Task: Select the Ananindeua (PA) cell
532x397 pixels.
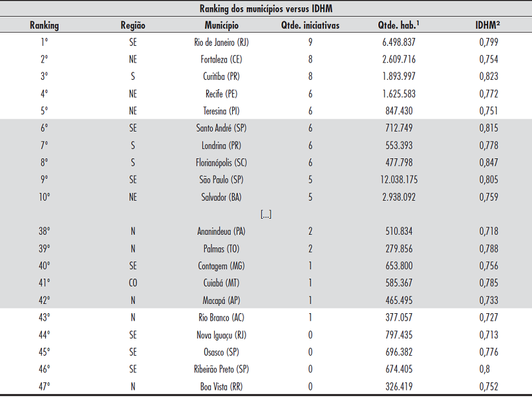Action: pos(221,231)
